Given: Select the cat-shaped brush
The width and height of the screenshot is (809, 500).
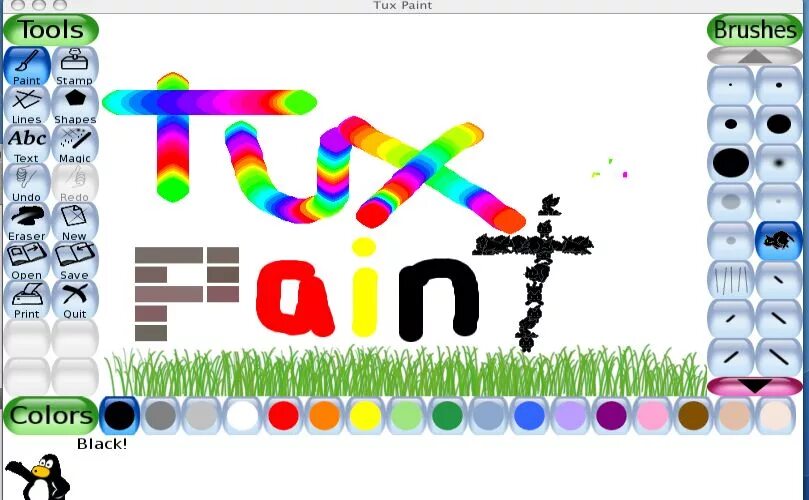Looking at the screenshot, I should [779, 240].
